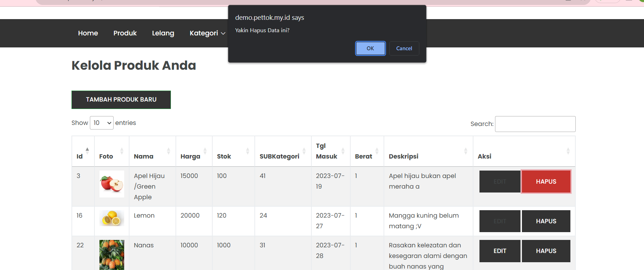This screenshot has width=644, height=270.
Task: Sort by Tgl Masuk column icon
Action: 343,151
